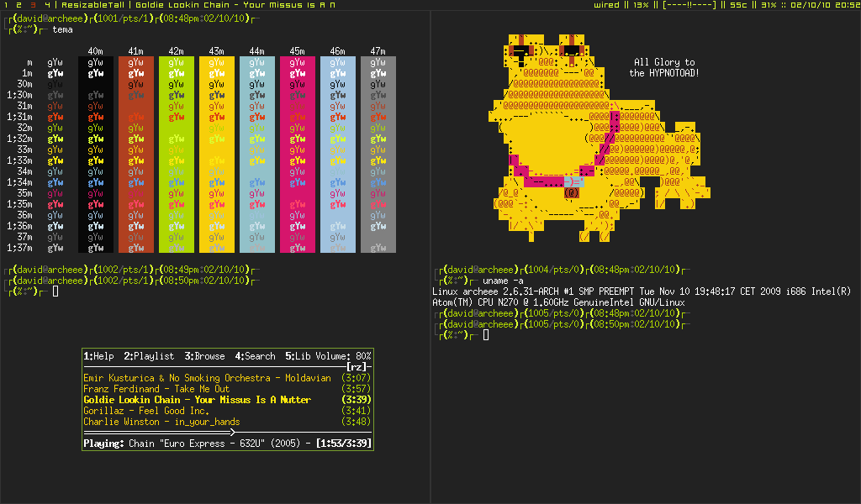Switch to workspace 3 in top bar

[32, 5]
